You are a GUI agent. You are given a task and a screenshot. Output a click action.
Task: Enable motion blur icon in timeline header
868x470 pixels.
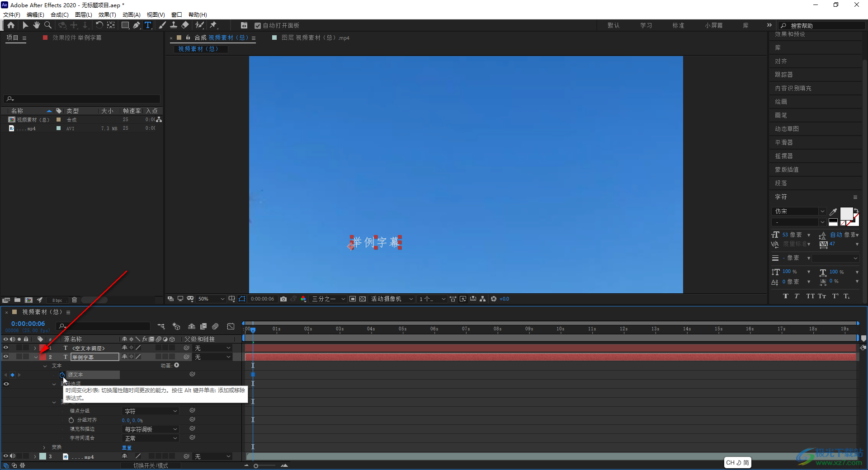[x=215, y=326]
